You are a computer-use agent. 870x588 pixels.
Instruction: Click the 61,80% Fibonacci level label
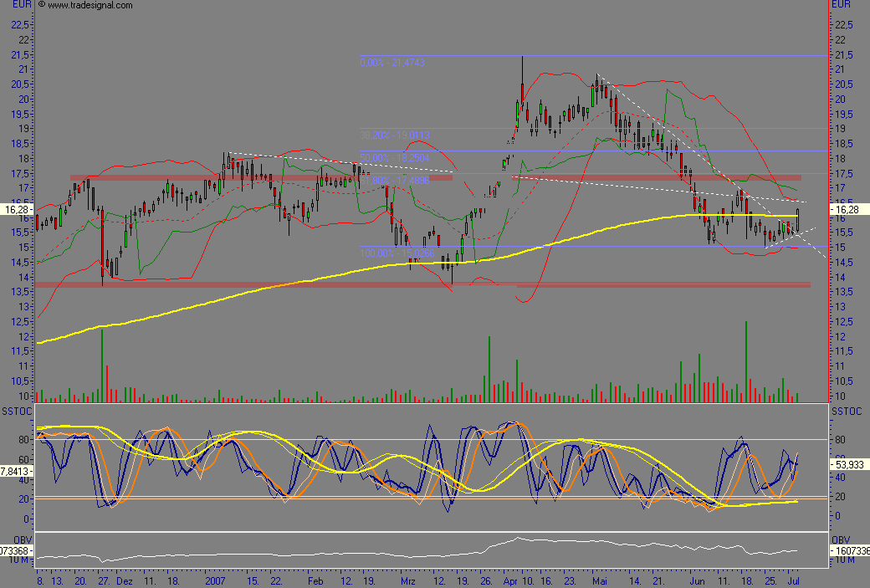pos(394,180)
